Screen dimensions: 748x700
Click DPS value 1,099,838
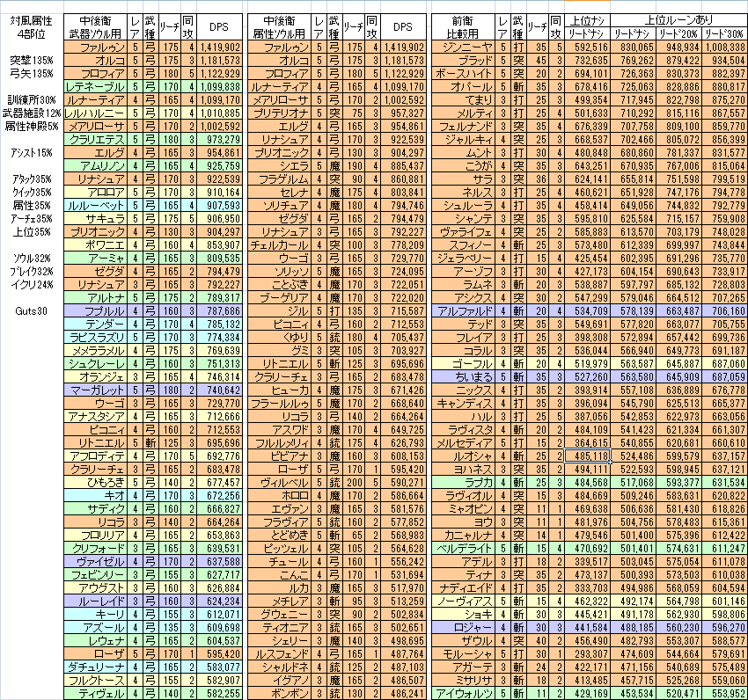pyautogui.click(x=219, y=87)
